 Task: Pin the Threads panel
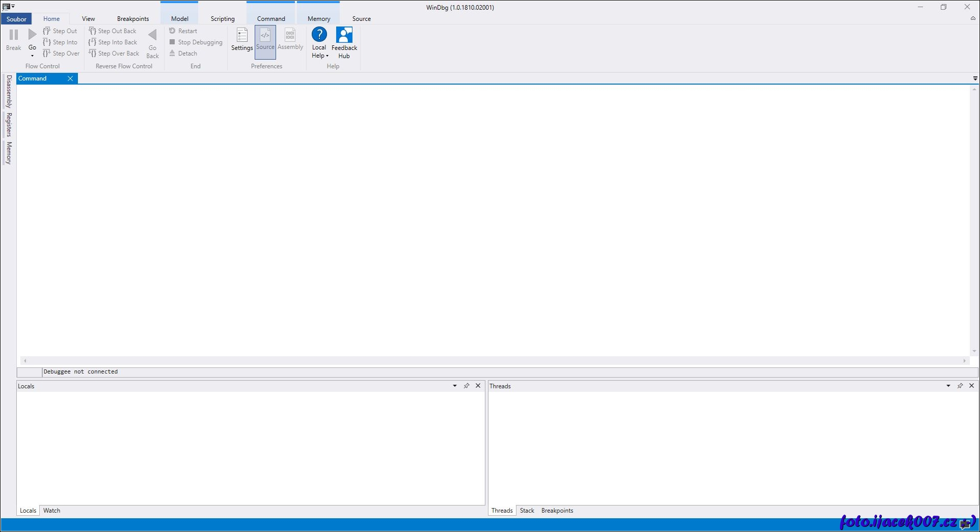click(960, 386)
